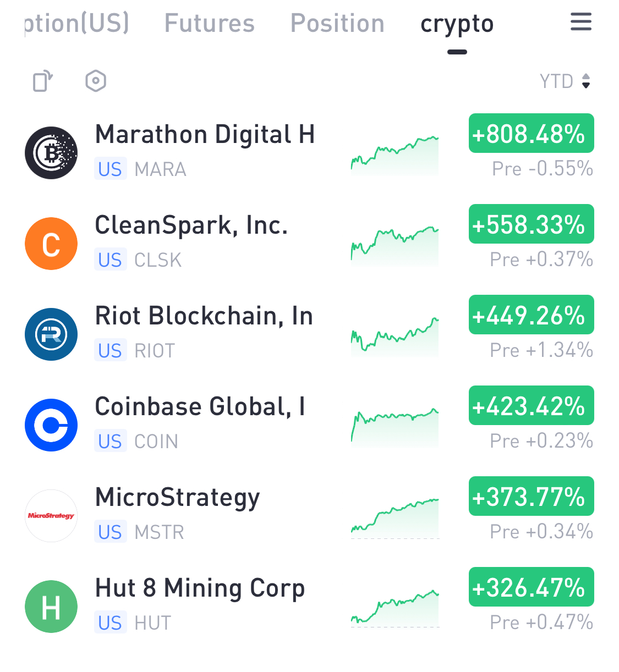The width and height of the screenshot is (619, 672).
Task: Select the crypto tab
Action: pos(457,24)
